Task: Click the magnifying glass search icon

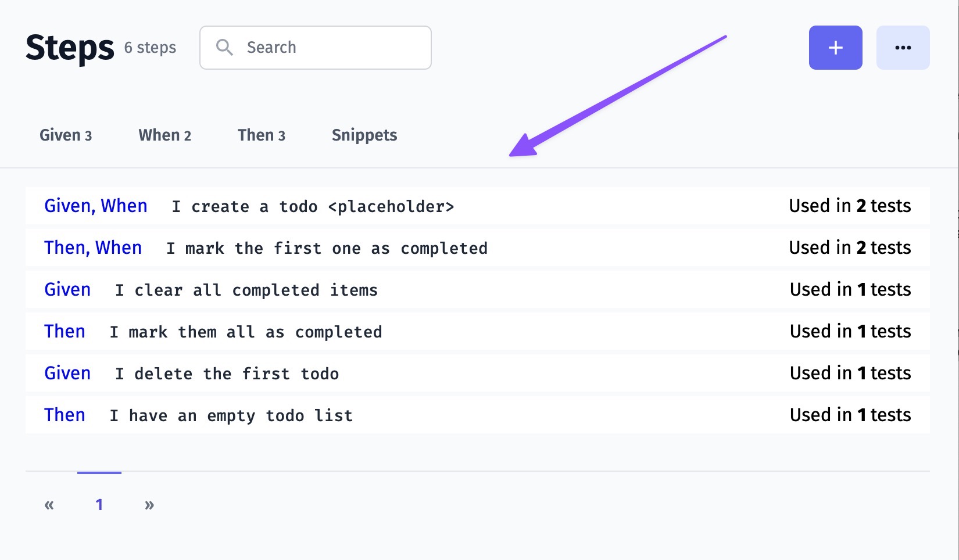Action: tap(224, 48)
